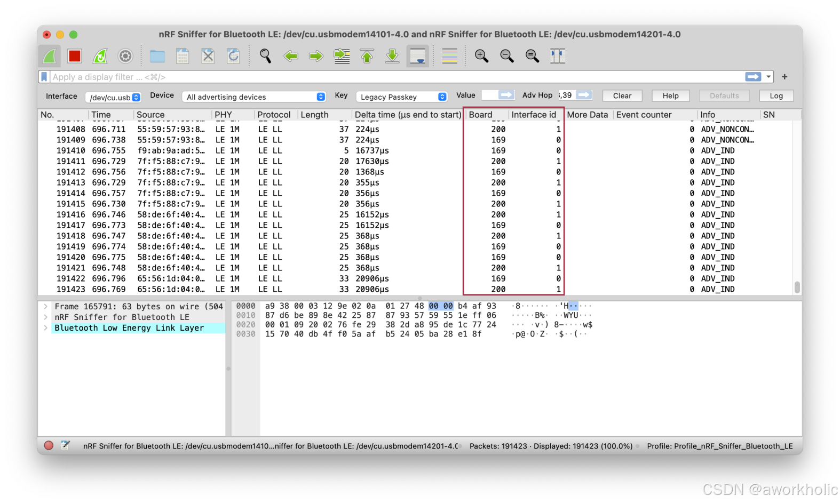Stop the running capture

coord(75,56)
